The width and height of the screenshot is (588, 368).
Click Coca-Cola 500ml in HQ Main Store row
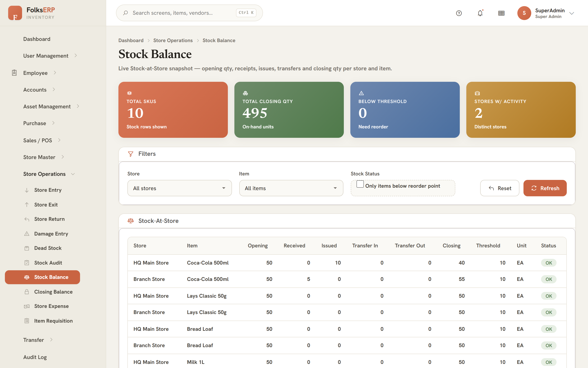coord(208,263)
